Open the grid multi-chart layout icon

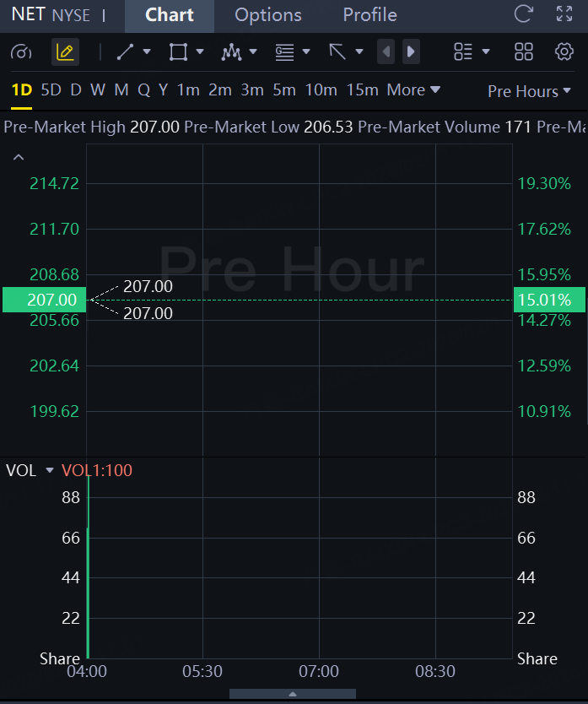[x=524, y=52]
